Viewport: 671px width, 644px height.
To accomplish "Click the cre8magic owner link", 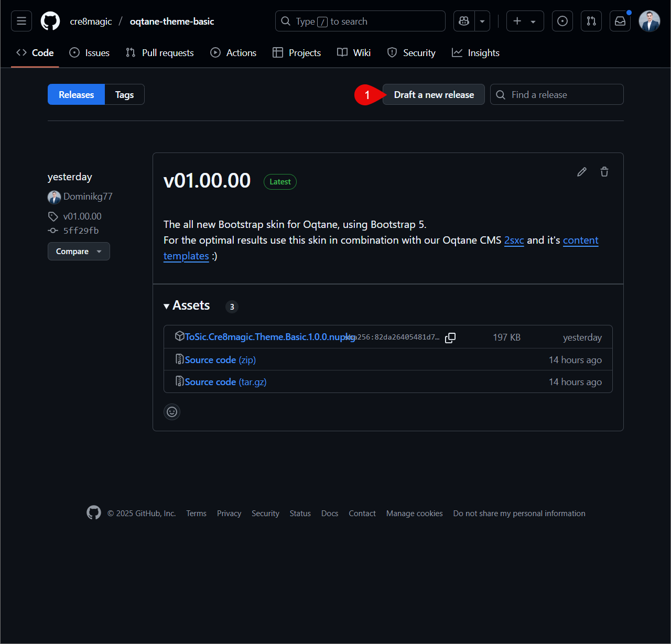I will click(91, 21).
